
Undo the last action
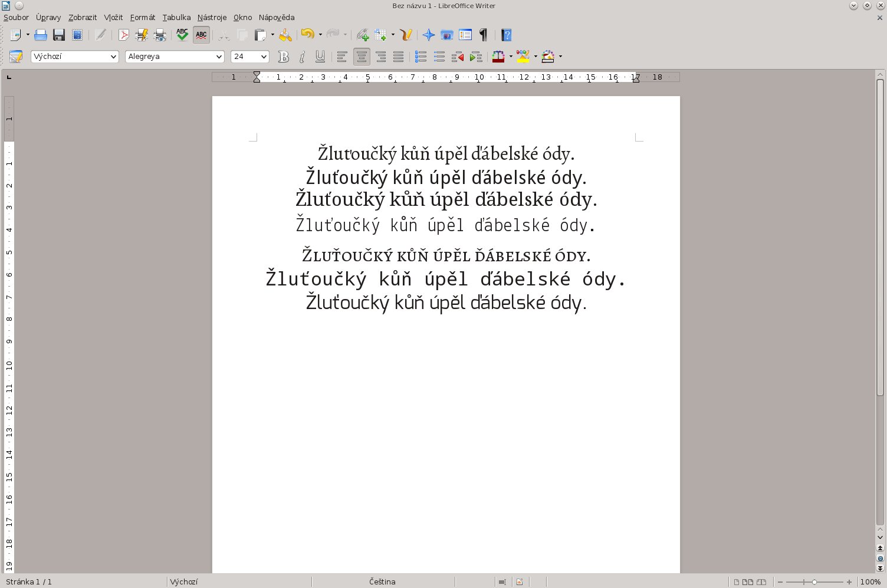click(307, 35)
